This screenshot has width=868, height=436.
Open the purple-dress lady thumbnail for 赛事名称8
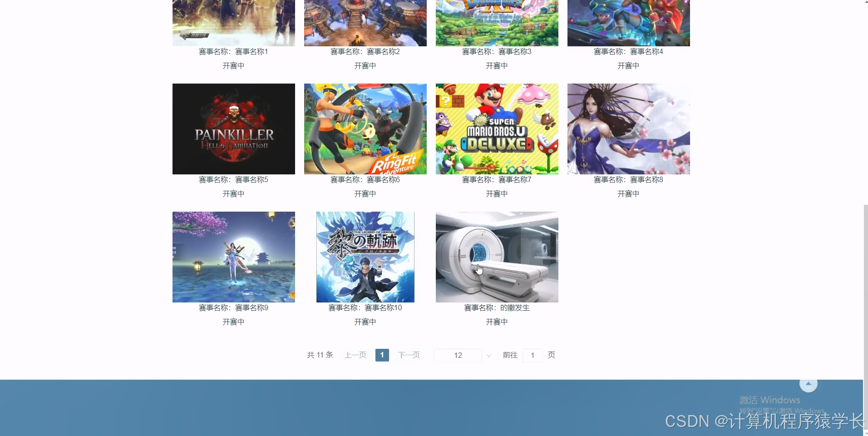point(629,129)
